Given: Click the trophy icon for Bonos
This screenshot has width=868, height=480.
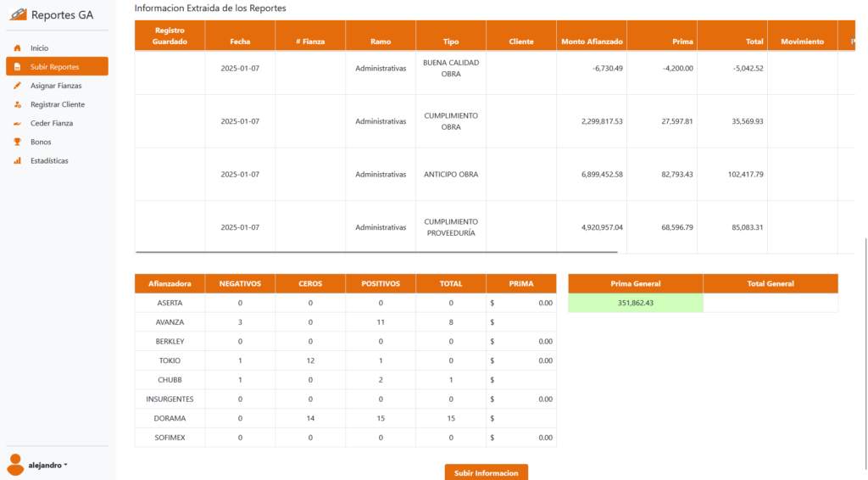Looking at the screenshot, I should point(17,142).
